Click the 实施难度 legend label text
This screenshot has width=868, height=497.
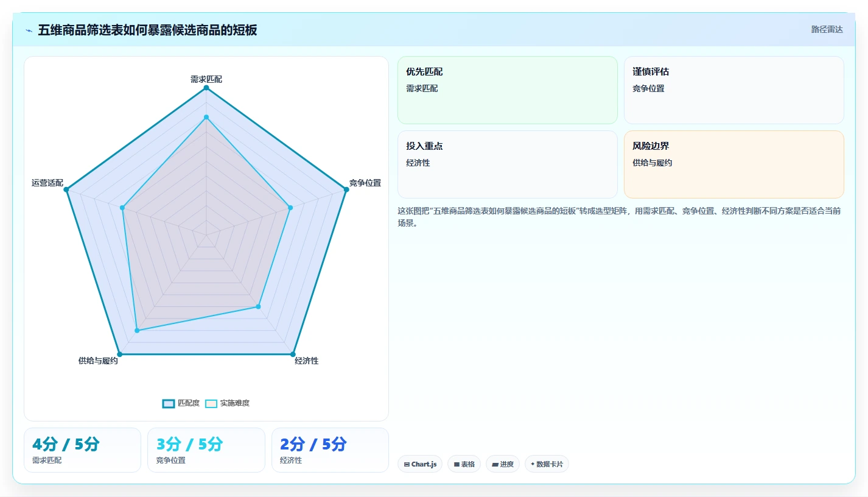point(235,403)
